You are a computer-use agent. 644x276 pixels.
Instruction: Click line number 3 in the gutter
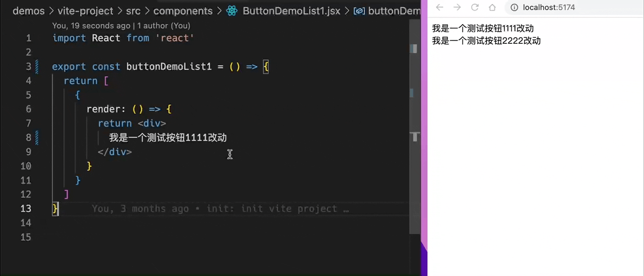coord(28,66)
